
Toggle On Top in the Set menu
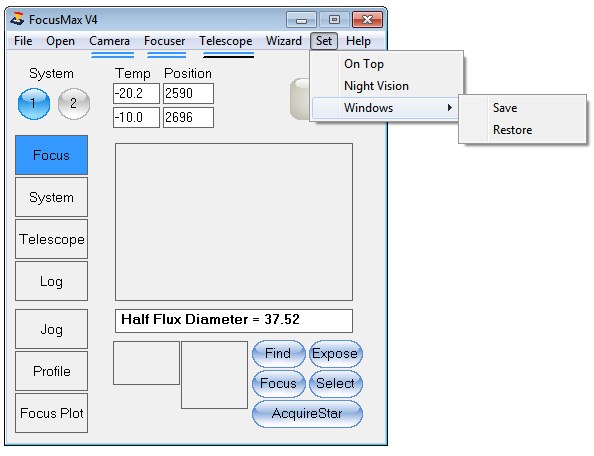tap(364, 64)
